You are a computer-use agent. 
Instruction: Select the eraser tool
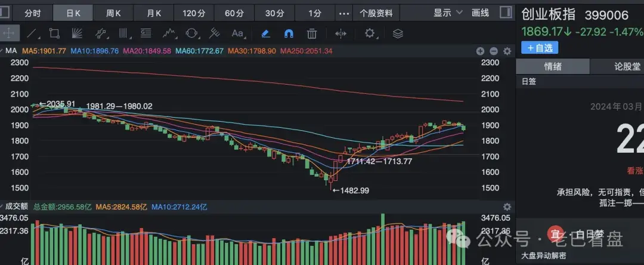click(x=266, y=33)
